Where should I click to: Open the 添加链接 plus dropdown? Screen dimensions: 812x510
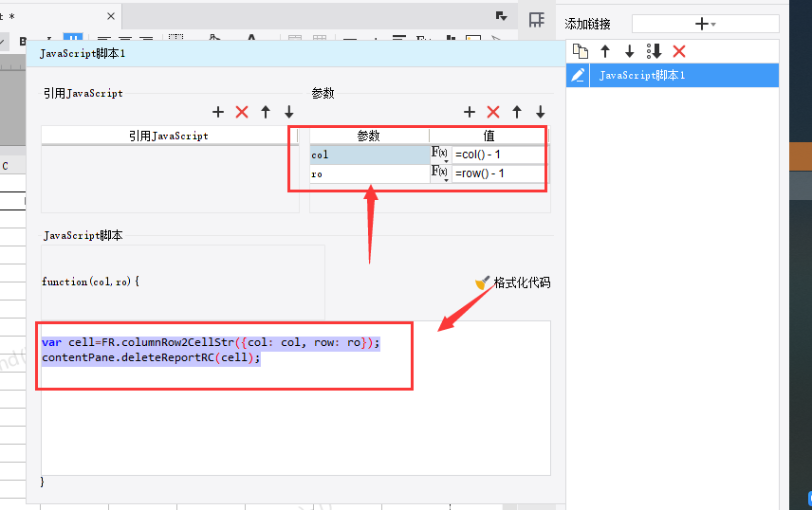[706, 24]
